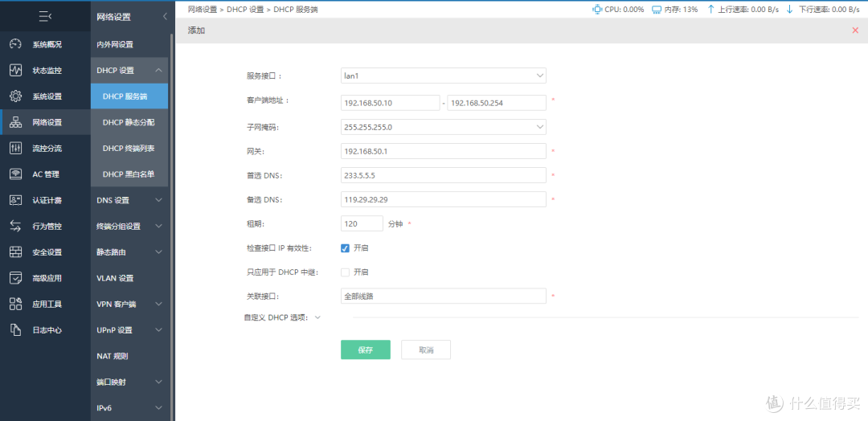
Task: Click the CPU chip icon in status bar
Action: coord(596,10)
